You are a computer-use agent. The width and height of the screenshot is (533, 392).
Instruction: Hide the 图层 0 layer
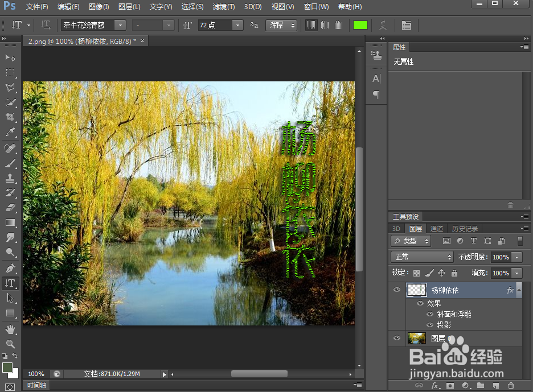coord(397,338)
